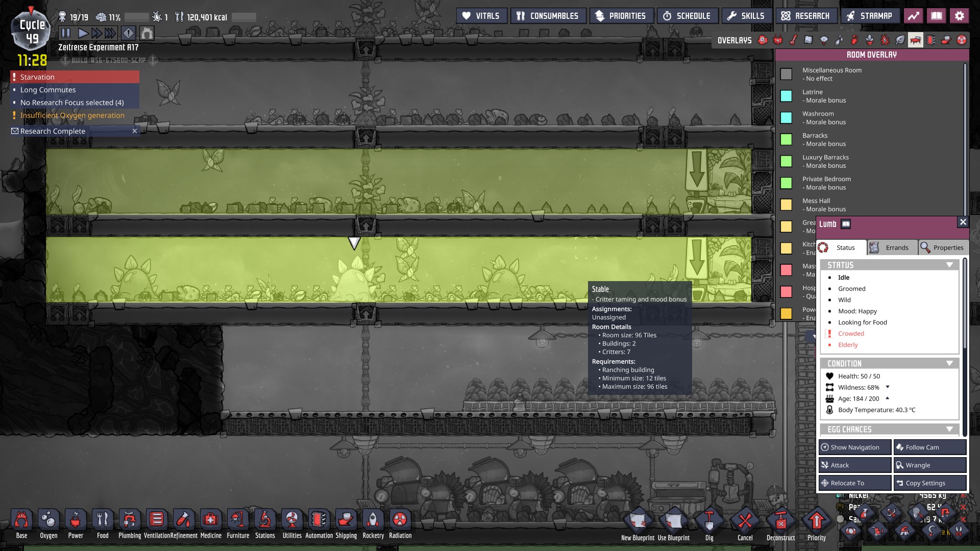980x551 pixels.
Task: Toggle the Room overlay bed icon
Action: (916, 40)
